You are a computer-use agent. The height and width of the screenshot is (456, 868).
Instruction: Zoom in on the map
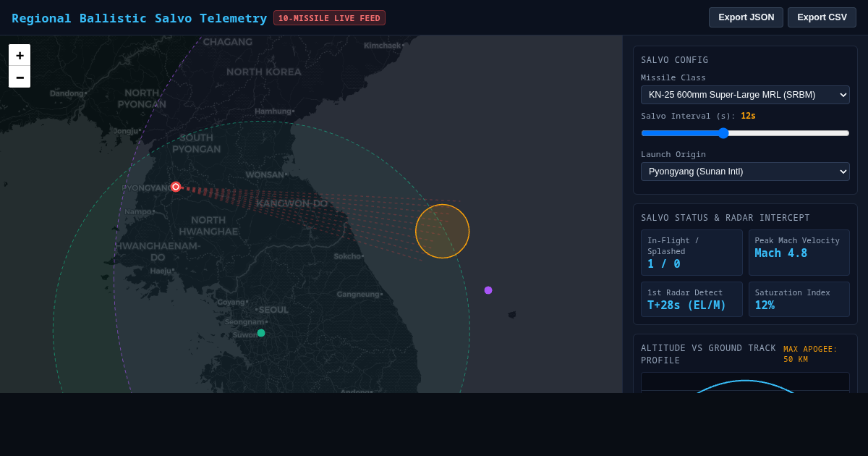click(x=20, y=55)
